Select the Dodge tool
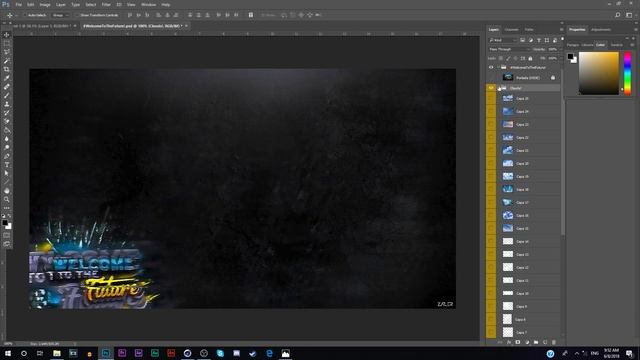 (7, 148)
